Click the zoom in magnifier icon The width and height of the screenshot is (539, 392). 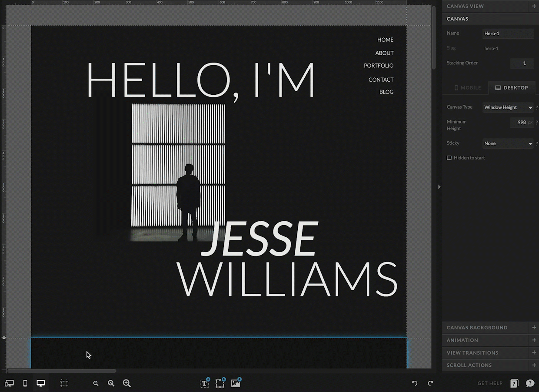pos(127,383)
